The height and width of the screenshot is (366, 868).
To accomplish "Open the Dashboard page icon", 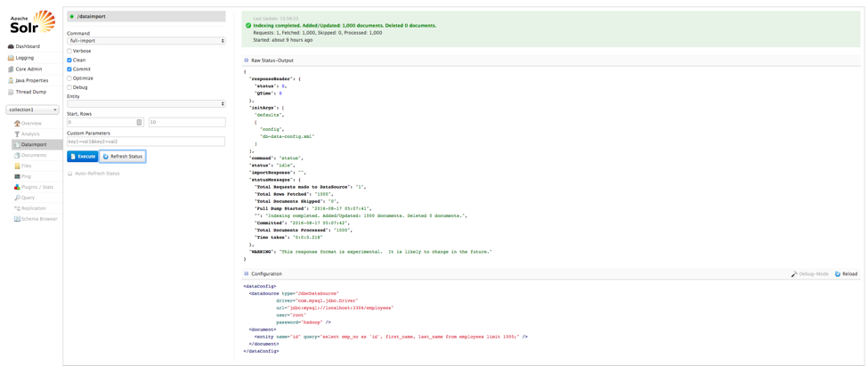I will pos(11,46).
